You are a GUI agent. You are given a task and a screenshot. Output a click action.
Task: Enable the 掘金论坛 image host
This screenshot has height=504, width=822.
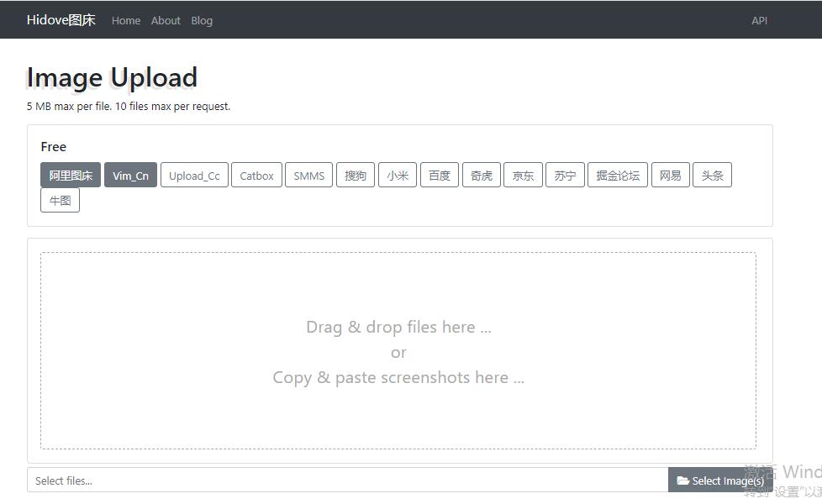click(x=618, y=176)
